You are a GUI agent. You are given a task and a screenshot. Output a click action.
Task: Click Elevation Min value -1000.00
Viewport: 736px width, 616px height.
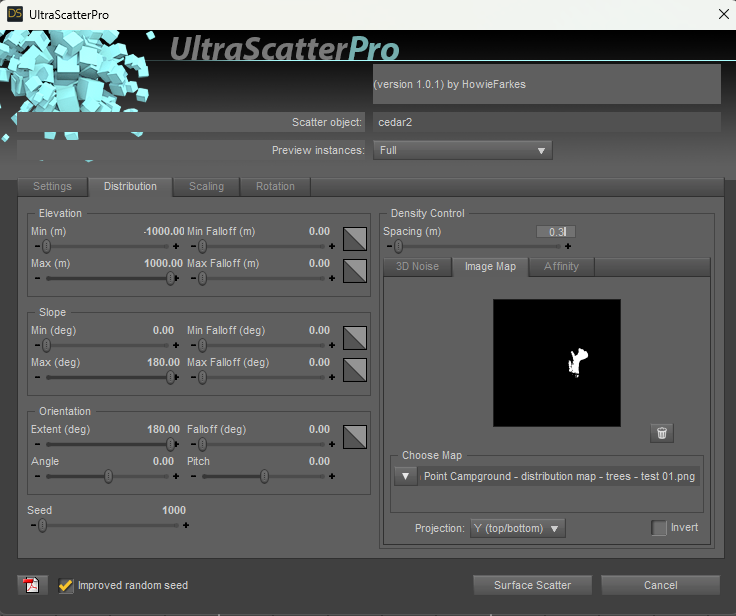(x=164, y=231)
